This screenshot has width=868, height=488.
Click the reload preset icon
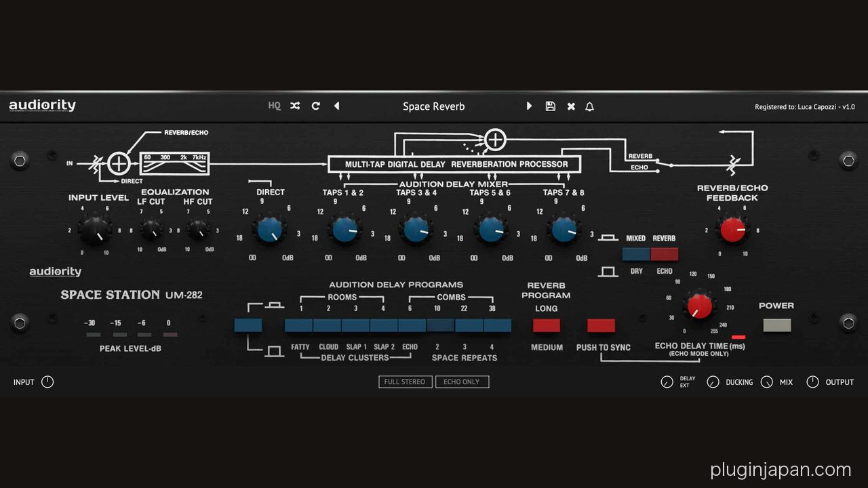coord(316,106)
